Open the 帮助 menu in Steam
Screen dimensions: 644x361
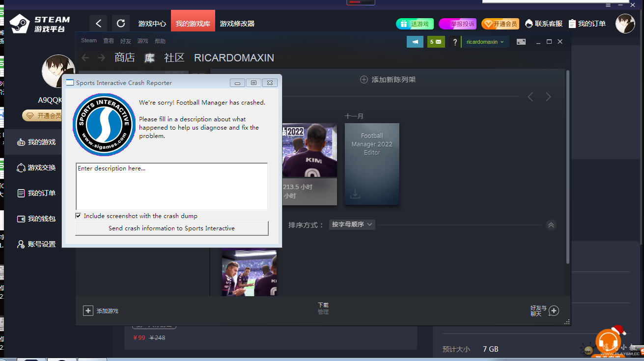(160, 41)
